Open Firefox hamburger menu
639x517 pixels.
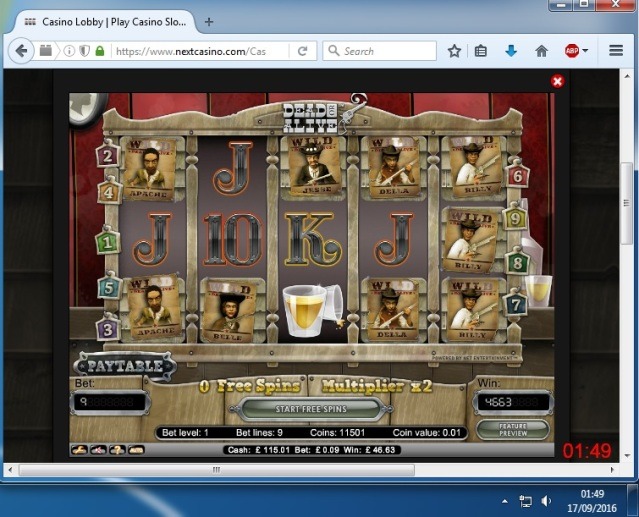coord(616,51)
